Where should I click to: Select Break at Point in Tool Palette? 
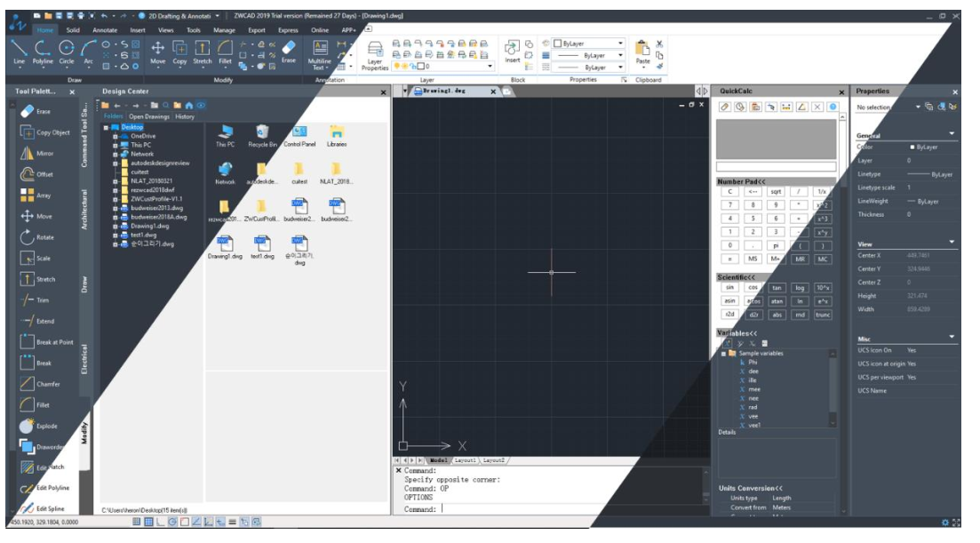(x=46, y=342)
